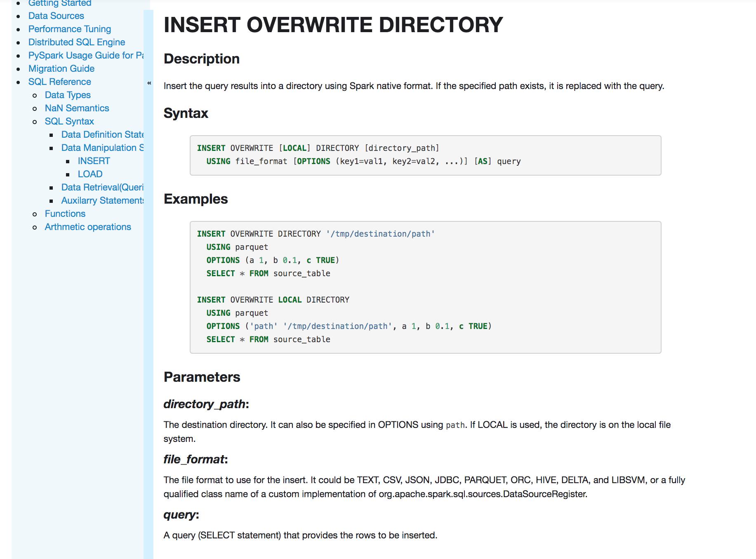The width and height of the screenshot is (756, 559).
Task: Click inline code word 'path' in description
Action: [x=455, y=425]
